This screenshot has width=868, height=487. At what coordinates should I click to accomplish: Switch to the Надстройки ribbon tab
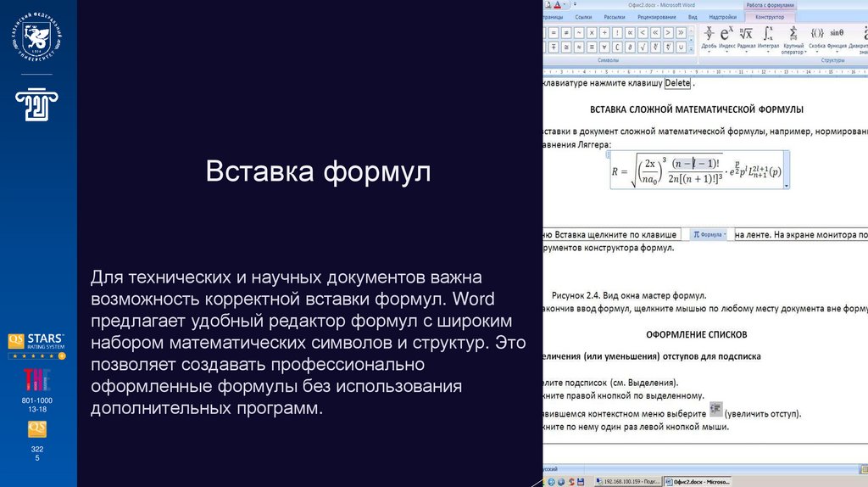(x=722, y=17)
